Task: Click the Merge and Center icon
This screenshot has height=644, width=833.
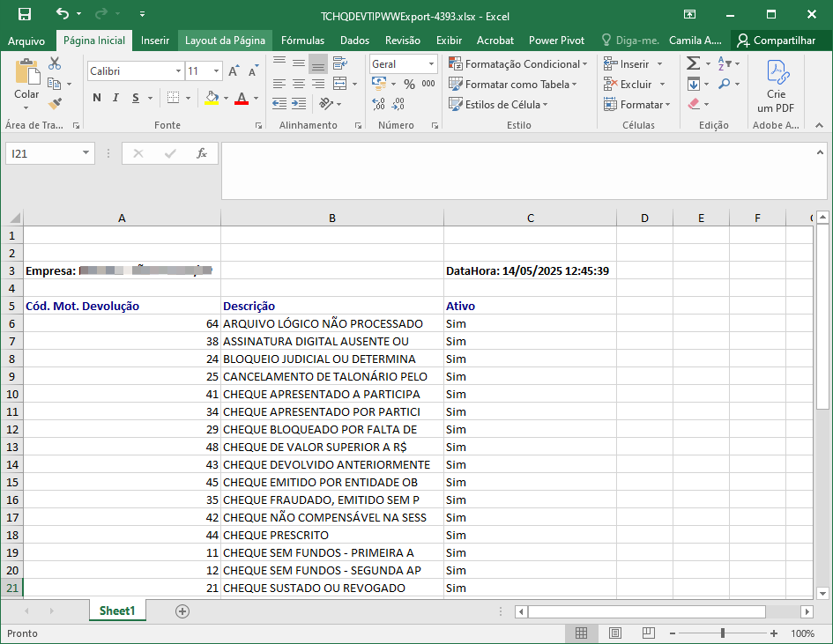Action: pos(340,84)
